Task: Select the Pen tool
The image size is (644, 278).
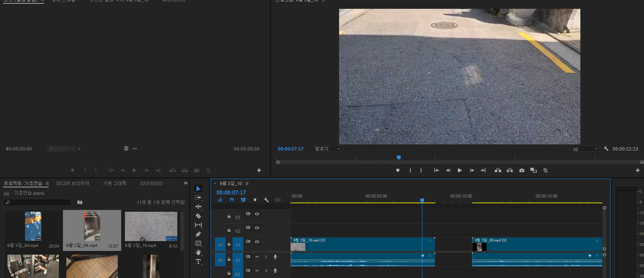Action: click(x=198, y=234)
